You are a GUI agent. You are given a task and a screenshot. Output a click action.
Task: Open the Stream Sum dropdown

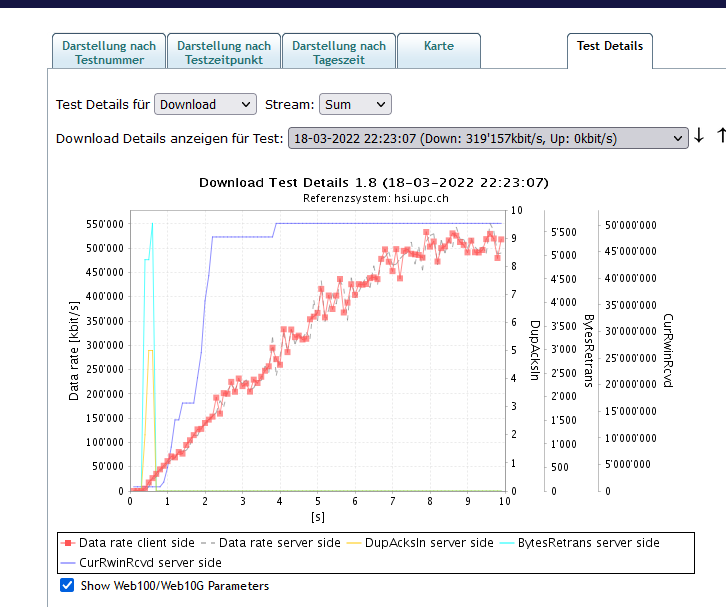(x=354, y=104)
